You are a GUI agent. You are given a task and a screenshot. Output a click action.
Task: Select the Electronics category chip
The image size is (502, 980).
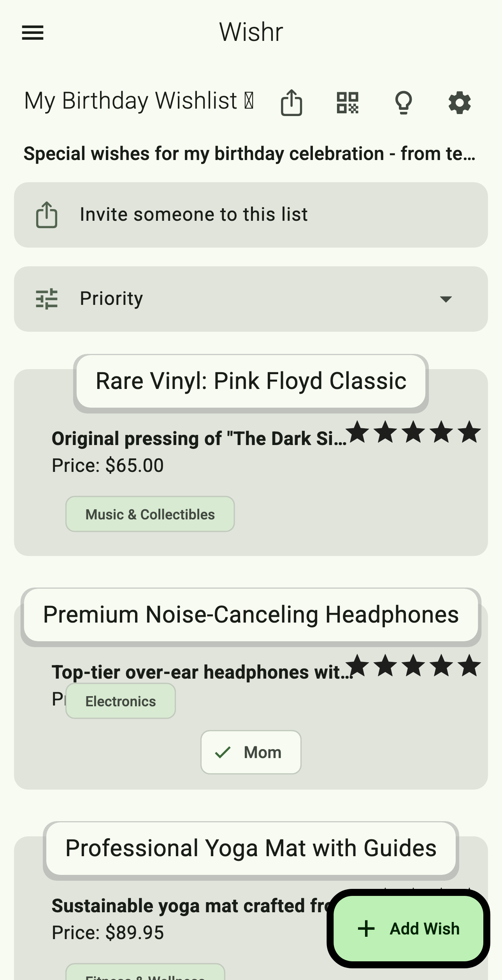coord(121,701)
